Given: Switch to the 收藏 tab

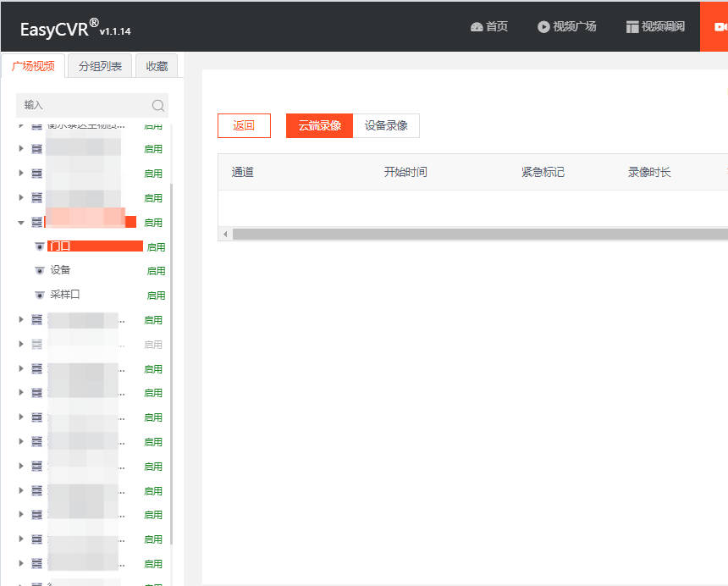Looking at the screenshot, I should click(x=157, y=66).
